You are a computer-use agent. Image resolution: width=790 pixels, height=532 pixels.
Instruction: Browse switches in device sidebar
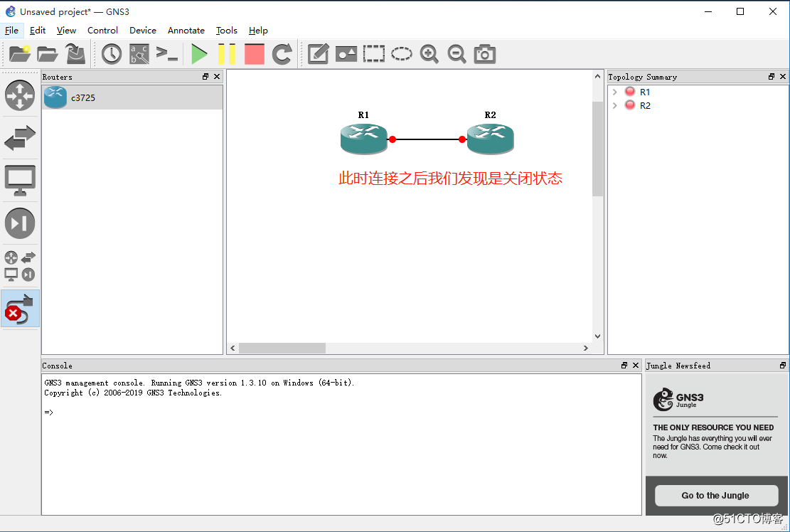pos(20,137)
